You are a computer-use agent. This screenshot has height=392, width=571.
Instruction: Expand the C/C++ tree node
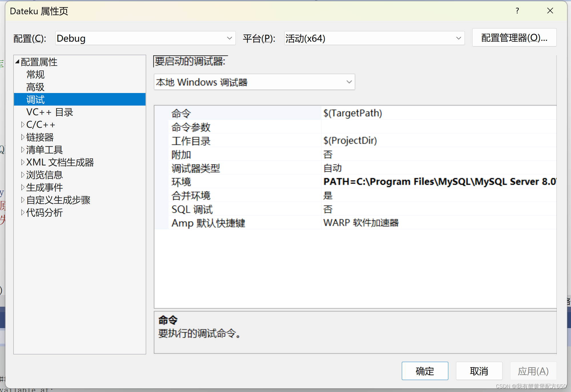click(23, 124)
